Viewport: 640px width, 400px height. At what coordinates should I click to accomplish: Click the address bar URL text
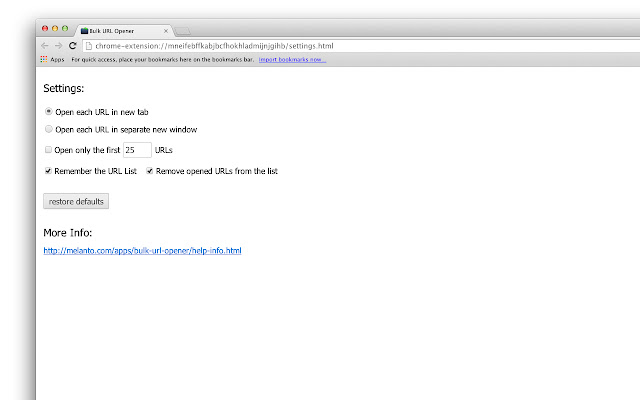tap(214, 46)
